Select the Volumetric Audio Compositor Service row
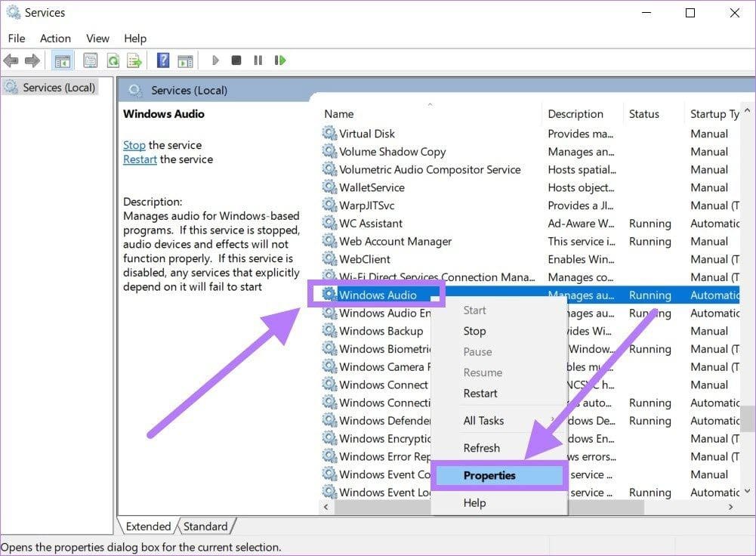The image size is (756, 556). tap(530, 169)
